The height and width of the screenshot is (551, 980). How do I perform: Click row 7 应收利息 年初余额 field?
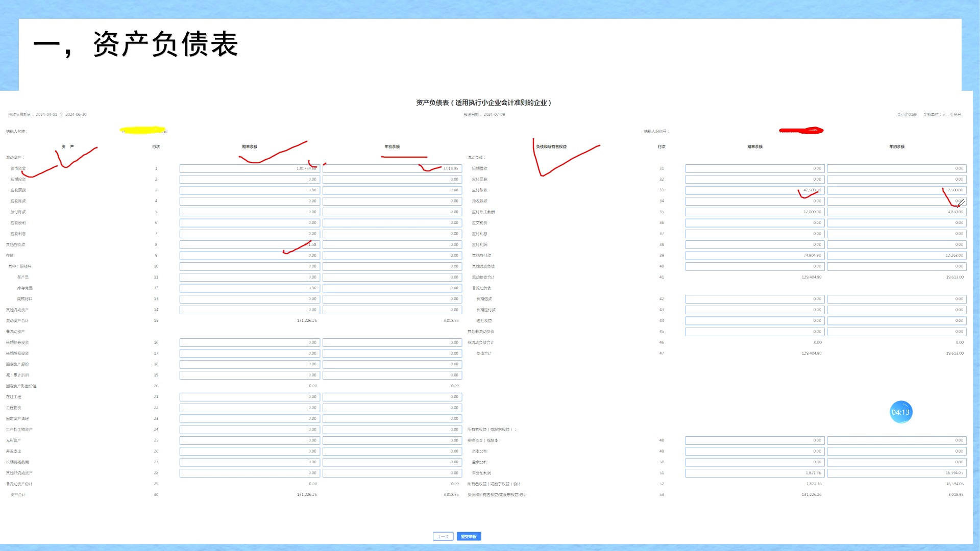(392, 234)
